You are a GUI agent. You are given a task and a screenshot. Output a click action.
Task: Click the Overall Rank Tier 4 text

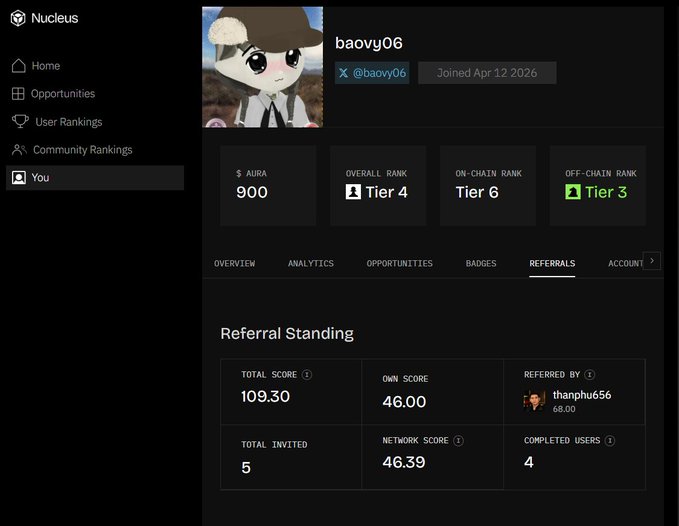coord(386,192)
